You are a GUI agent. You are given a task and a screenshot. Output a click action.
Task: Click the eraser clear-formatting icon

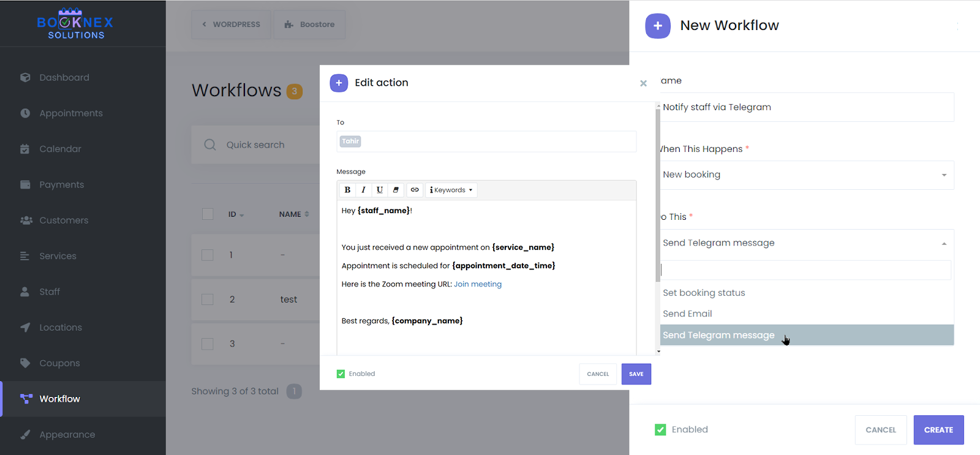pos(396,190)
